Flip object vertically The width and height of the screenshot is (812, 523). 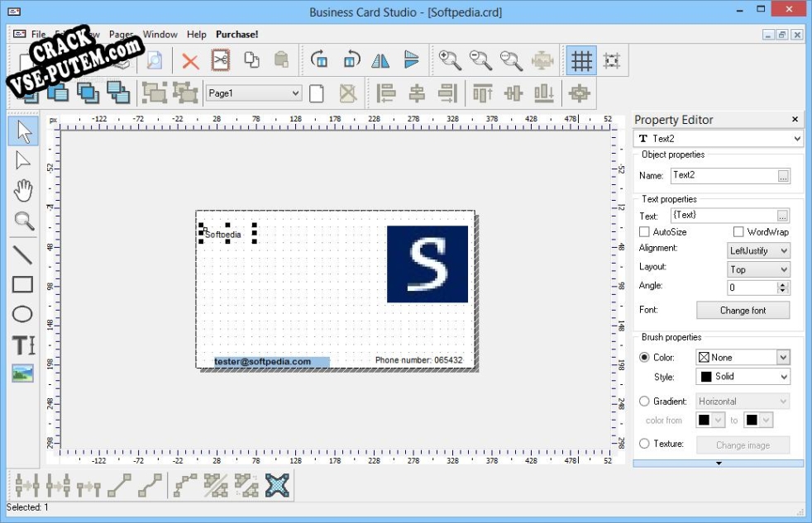click(412, 60)
